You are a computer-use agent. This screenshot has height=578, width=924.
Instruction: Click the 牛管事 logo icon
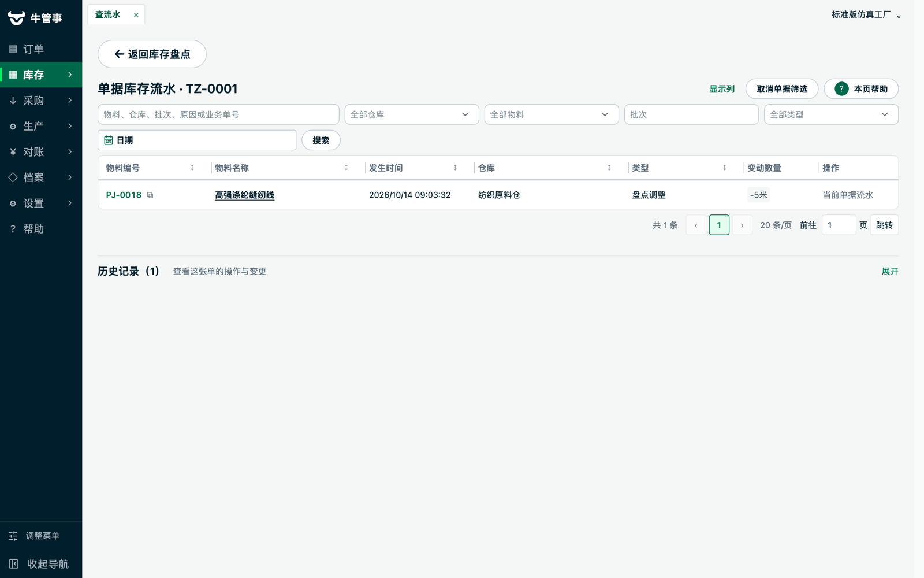[16, 18]
